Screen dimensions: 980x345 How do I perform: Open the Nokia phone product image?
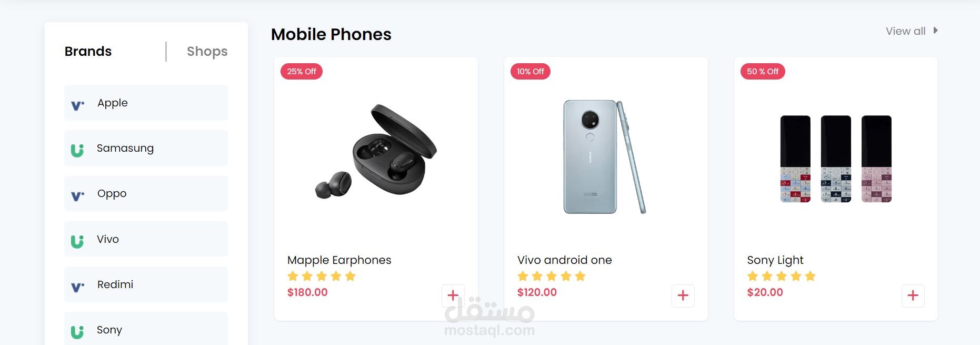(605, 157)
